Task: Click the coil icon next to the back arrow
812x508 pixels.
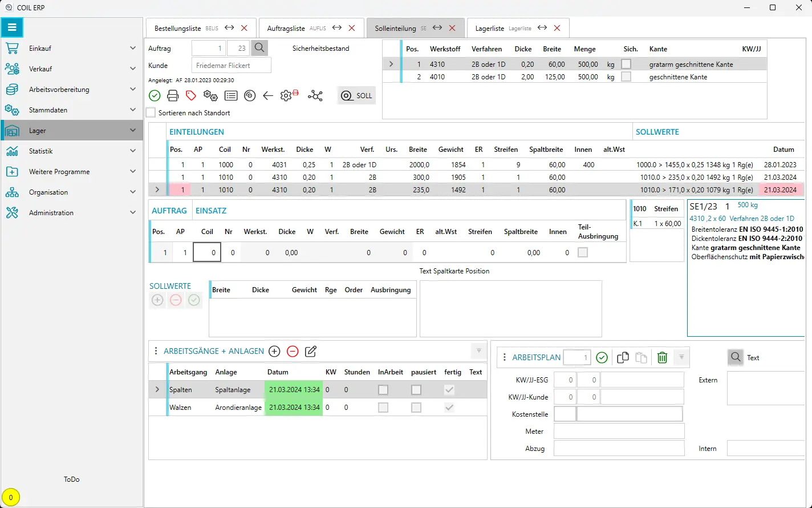Action: tap(249, 95)
